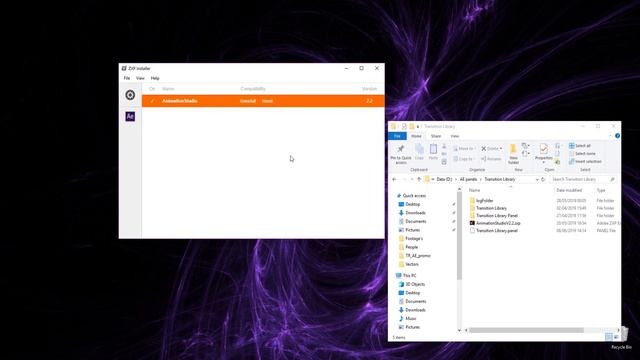The height and width of the screenshot is (360, 640).
Task: Select the After Effects Ae icon in sidebar
Action: point(130,116)
